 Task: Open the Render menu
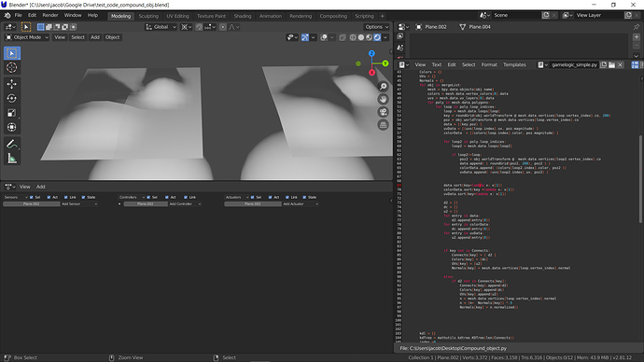[50, 16]
